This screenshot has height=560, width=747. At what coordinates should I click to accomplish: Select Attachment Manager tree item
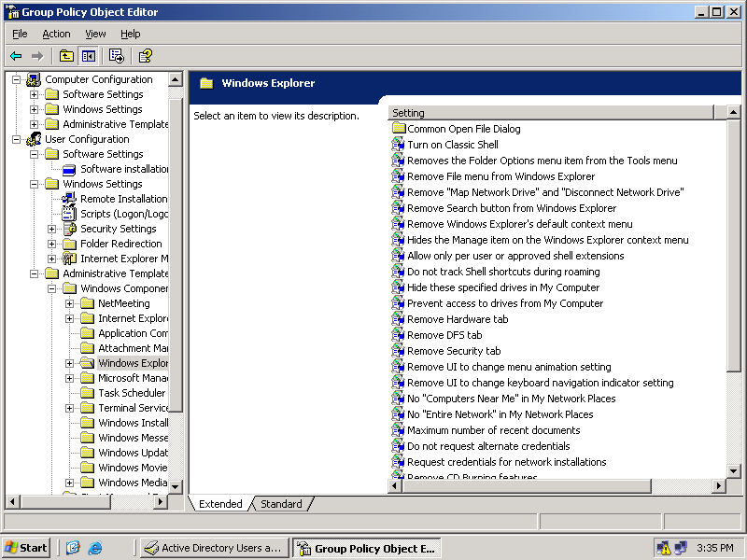(133, 348)
